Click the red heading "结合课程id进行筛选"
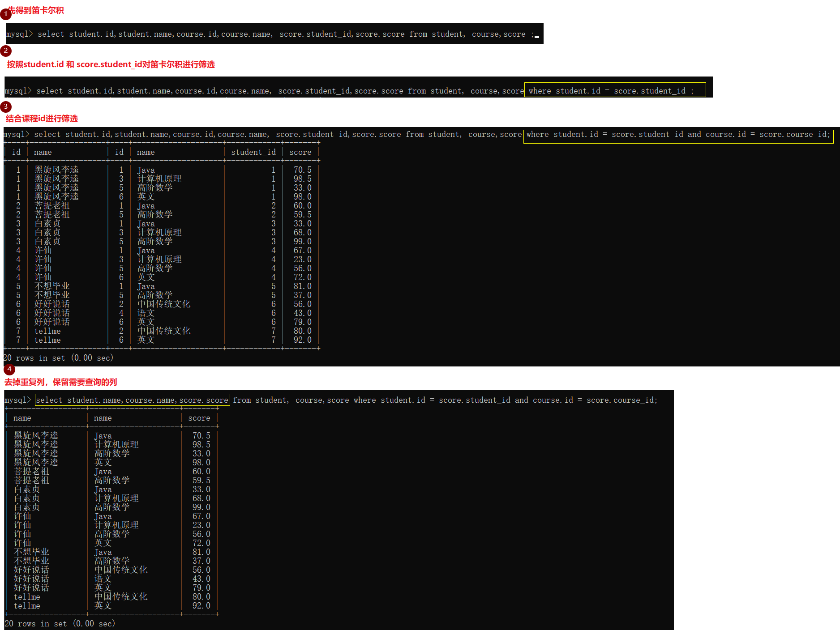The height and width of the screenshot is (630, 840). [42, 119]
